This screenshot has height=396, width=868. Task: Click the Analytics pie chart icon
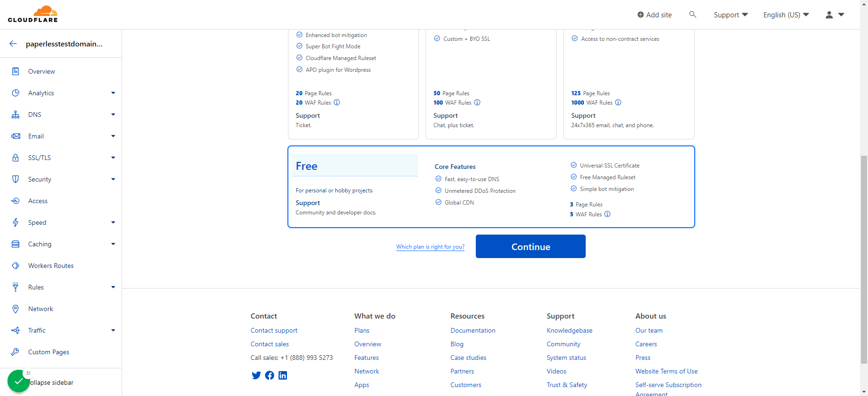click(x=15, y=93)
